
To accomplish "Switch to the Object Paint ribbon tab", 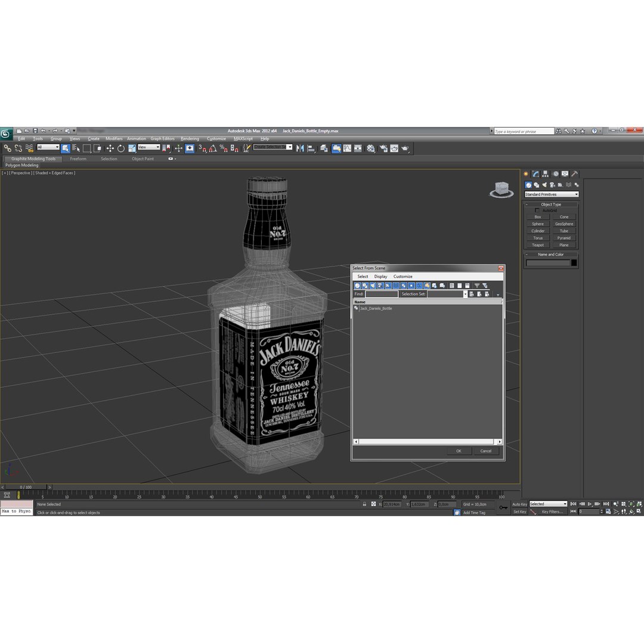I will [143, 159].
